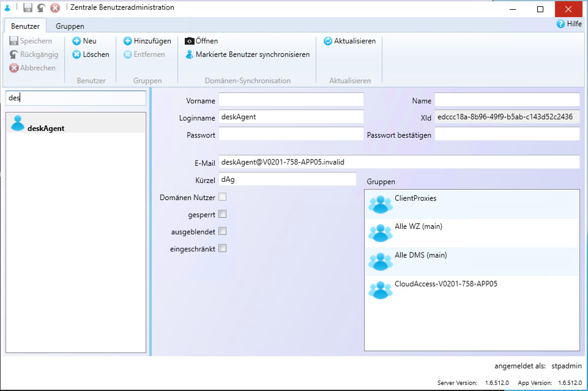
Task: Click the user app icon in the title bar
Action: 8,8
